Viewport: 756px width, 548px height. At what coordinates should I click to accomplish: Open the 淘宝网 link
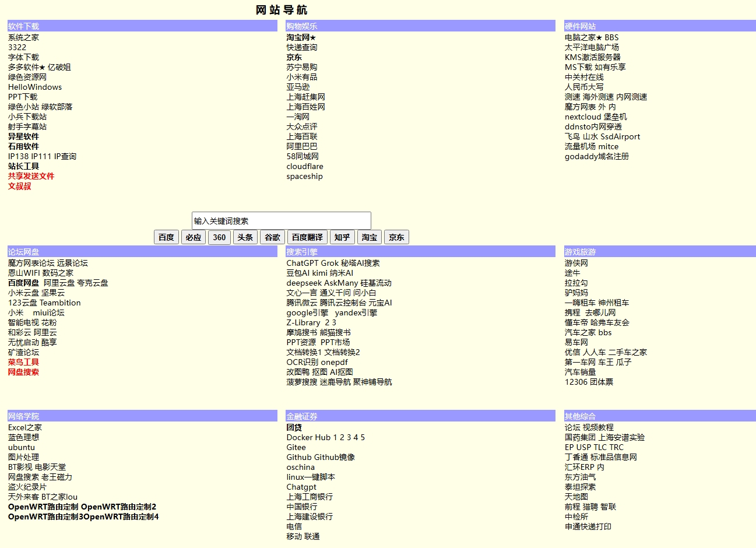300,37
